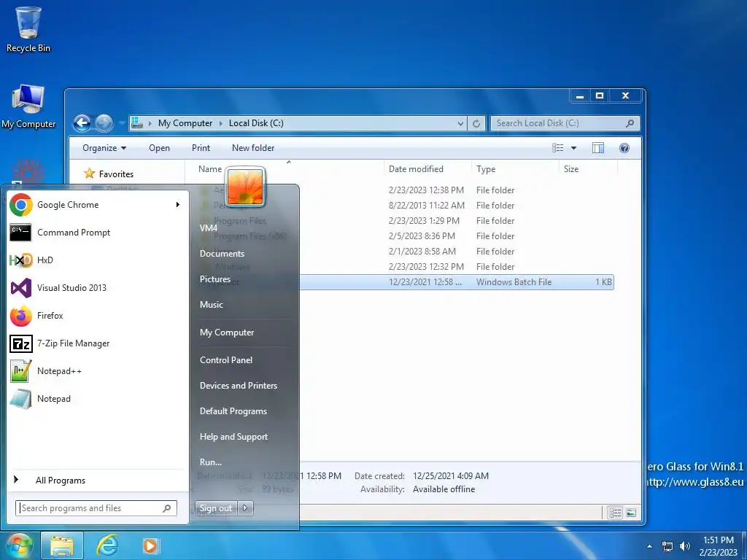Open Help and Support
The image size is (747, 560).
point(233,437)
